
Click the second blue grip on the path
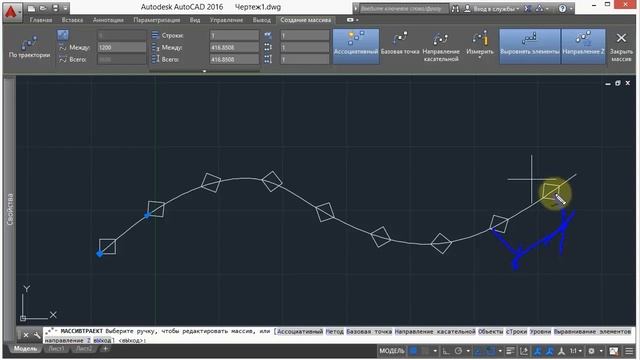[x=147, y=215]
